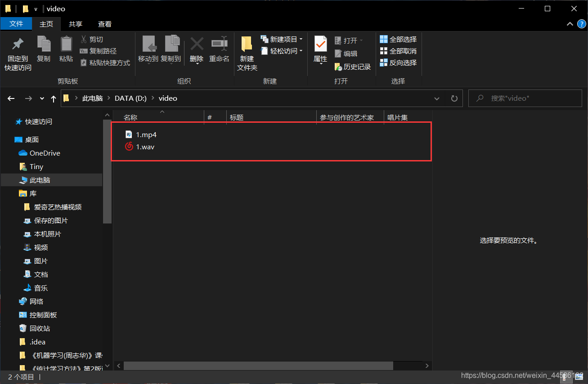Viewport: 588px width, 384px height.
Task: Switch to the 主页 home tab
Action: point(46,24)
